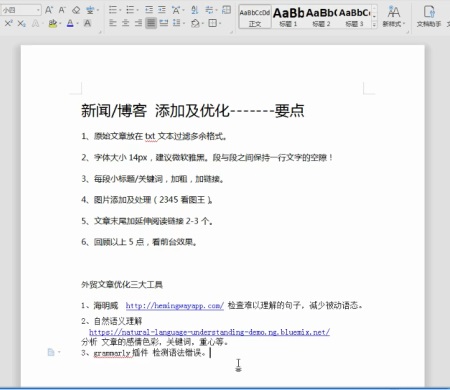The width and height of the screenshot is (450, 390).
Task: Toggle center alignment
Action: point(126,23)
